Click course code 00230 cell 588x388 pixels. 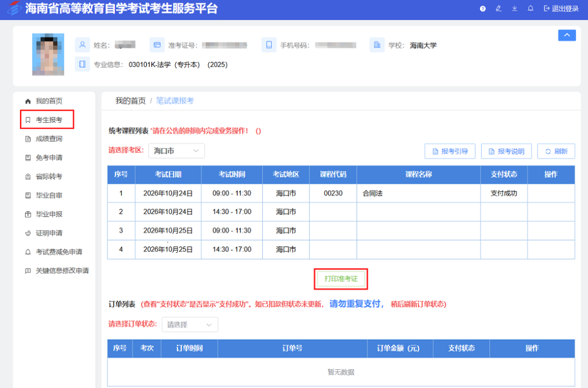(x=333, y=193)
